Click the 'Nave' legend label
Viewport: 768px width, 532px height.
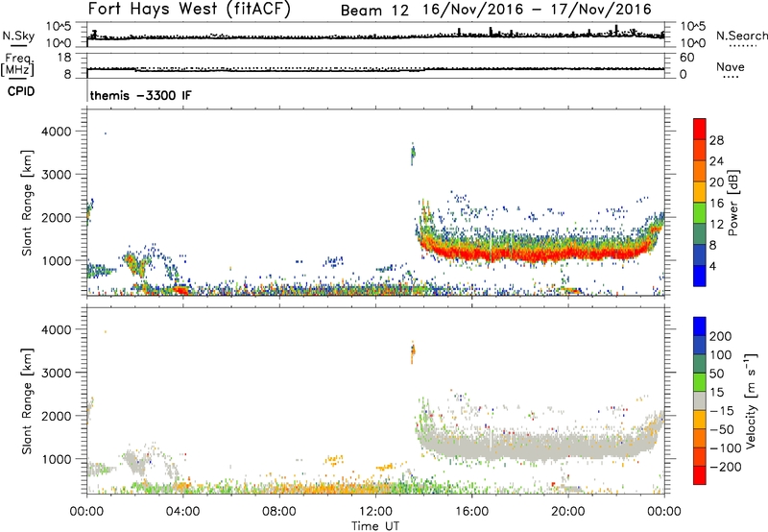pos(731,66)
